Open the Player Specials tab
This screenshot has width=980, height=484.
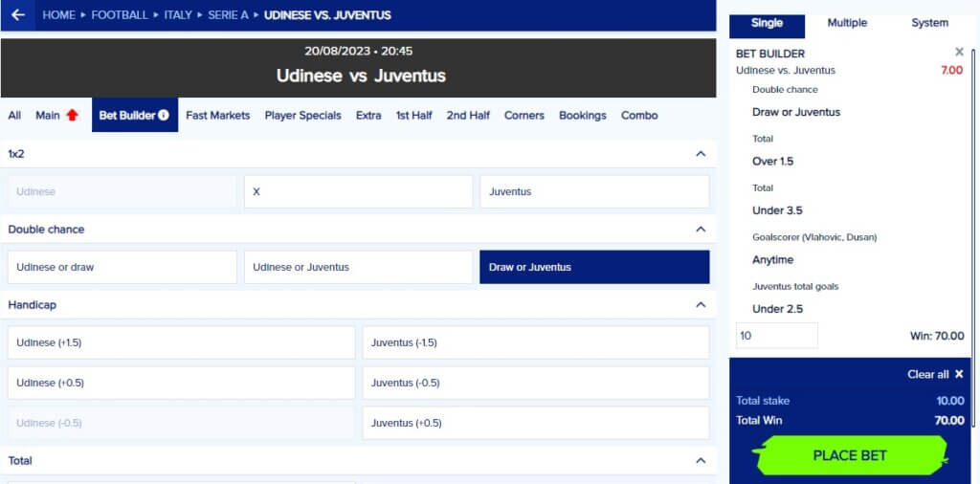point(303,115)
